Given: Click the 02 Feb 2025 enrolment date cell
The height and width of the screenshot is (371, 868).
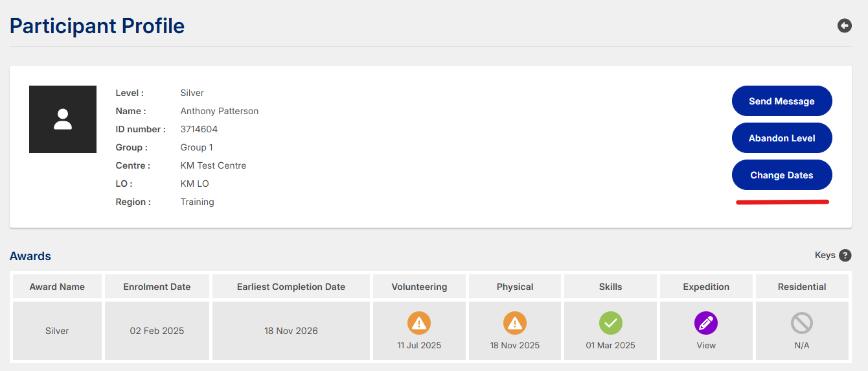Looking at the screenshot, I should pyautogui.click(x=157, y=331).
